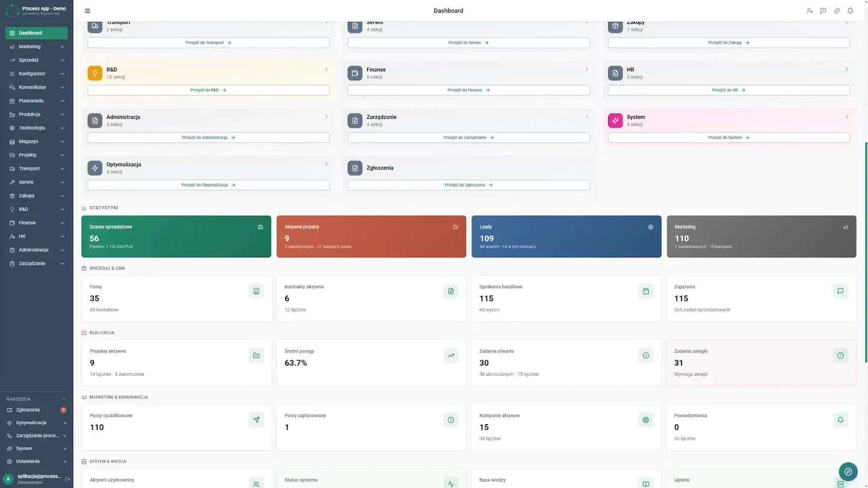Open Dashboard in the sidebar
This screenshot has width=868, height=488.
tap(37, 33)
